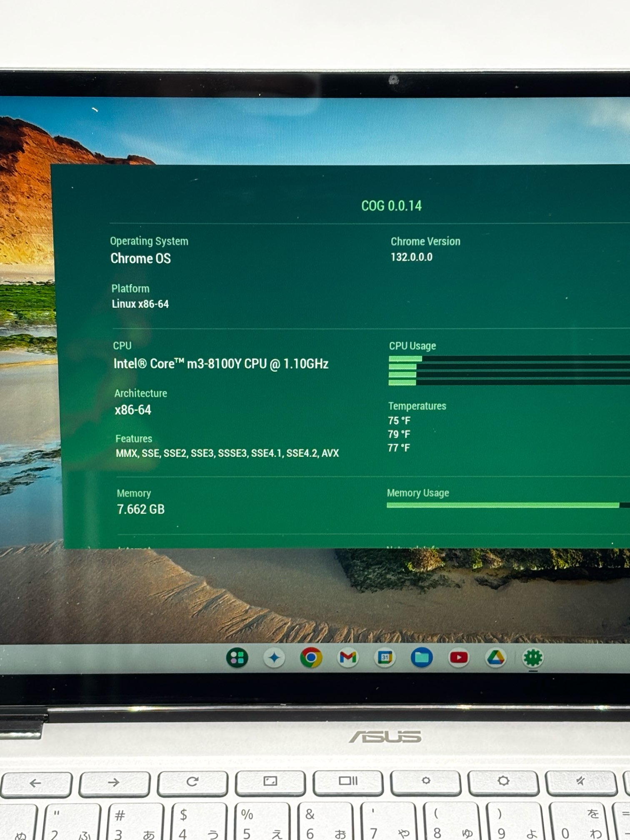Open Gmail from the shelf
This screenshot has width=630, height=840.
point(348,658)
